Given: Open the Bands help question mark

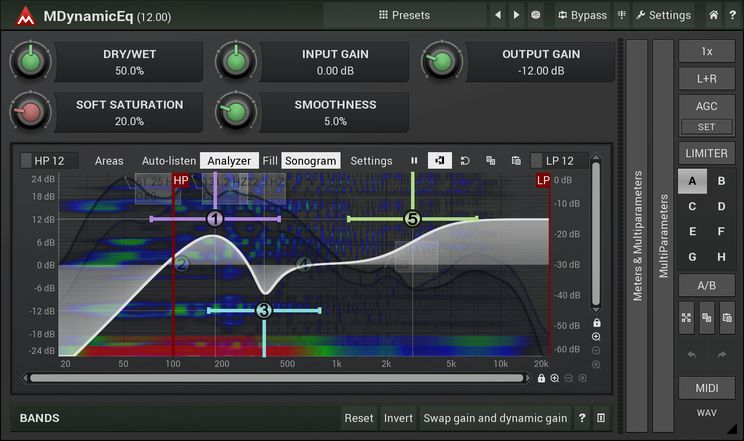Looking at the screenshot, I should 582,418.
